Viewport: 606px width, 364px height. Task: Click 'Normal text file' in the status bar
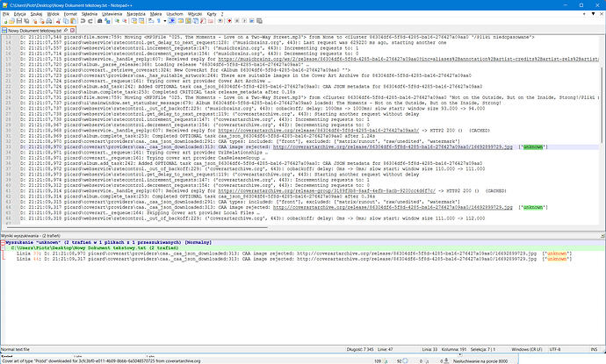tap(15, 349)
